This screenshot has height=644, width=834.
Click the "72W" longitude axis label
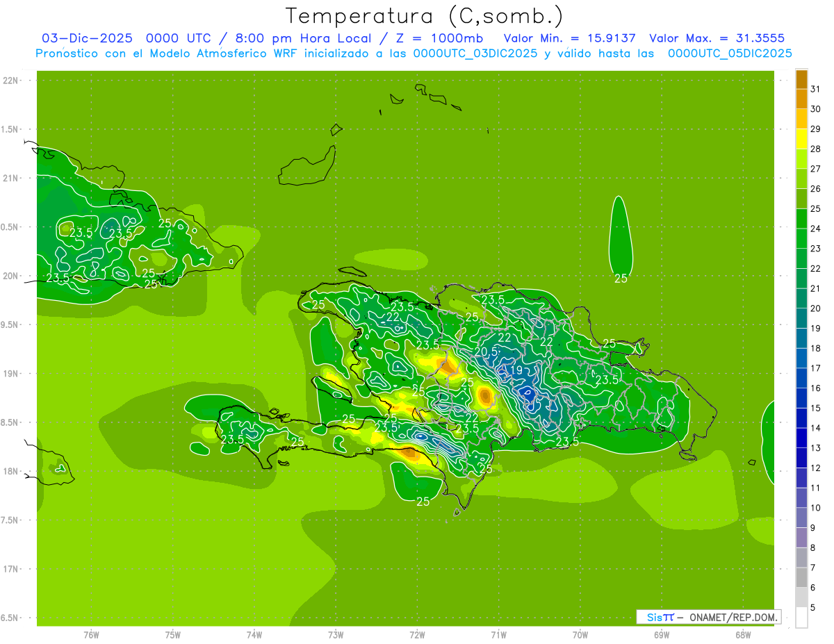tap(417, 635)
